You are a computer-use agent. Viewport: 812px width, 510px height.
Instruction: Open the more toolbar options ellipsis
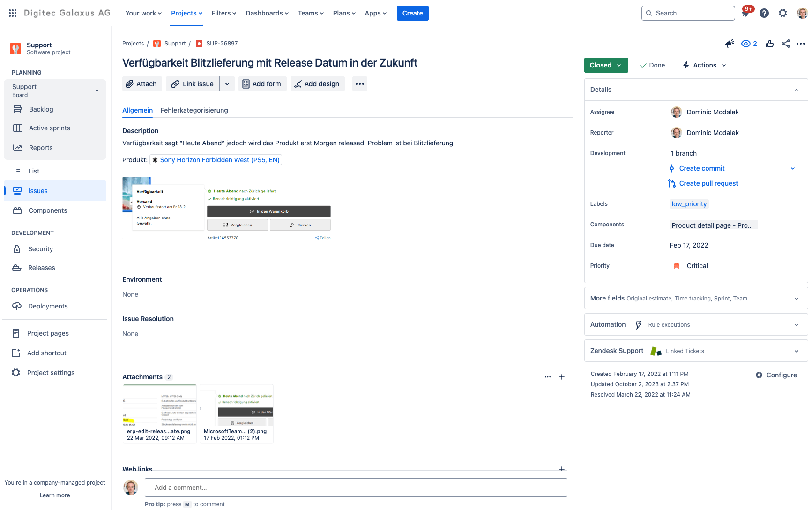[x=360, y=84]
